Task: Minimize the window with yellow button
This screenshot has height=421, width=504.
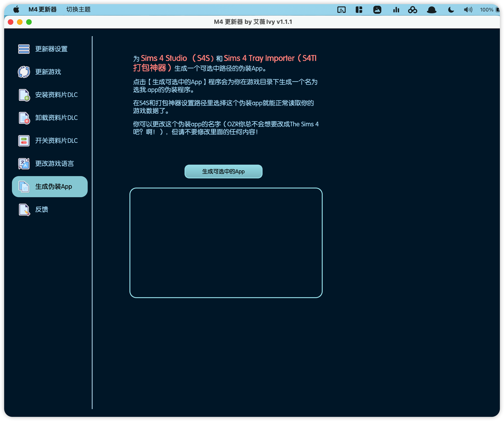Action: coord(20,22)
